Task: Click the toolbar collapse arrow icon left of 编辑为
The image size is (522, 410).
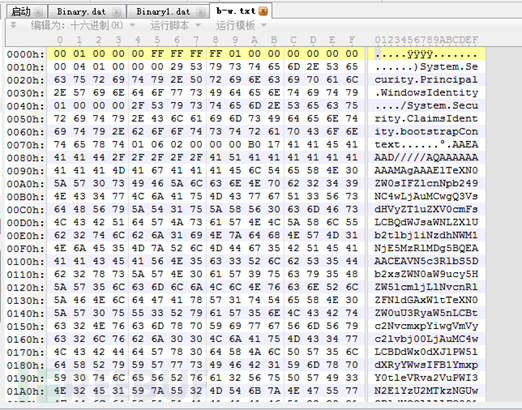Action: (13, 25)
